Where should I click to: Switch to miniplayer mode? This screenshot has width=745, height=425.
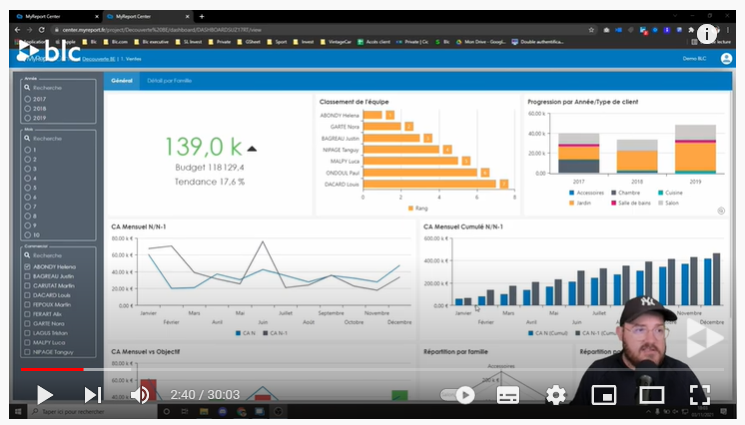(603, 395)
